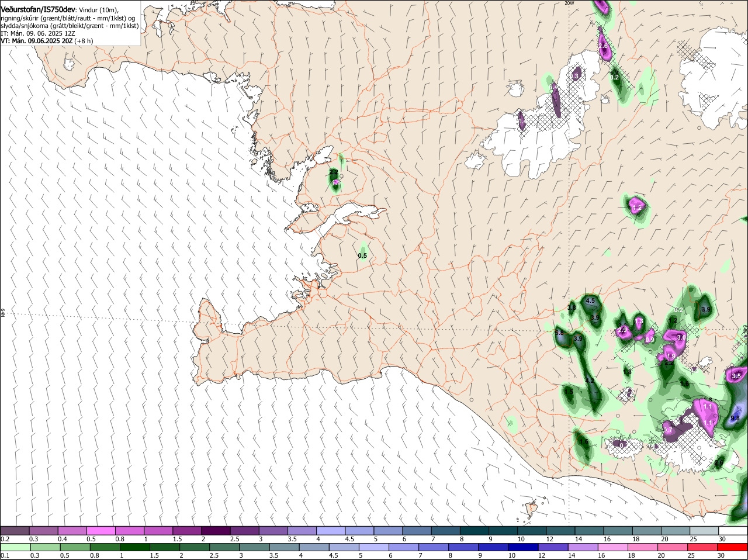Pick the 0.5–0.8 bright pink swatch, upper legend row

click(x=101, y=531)
